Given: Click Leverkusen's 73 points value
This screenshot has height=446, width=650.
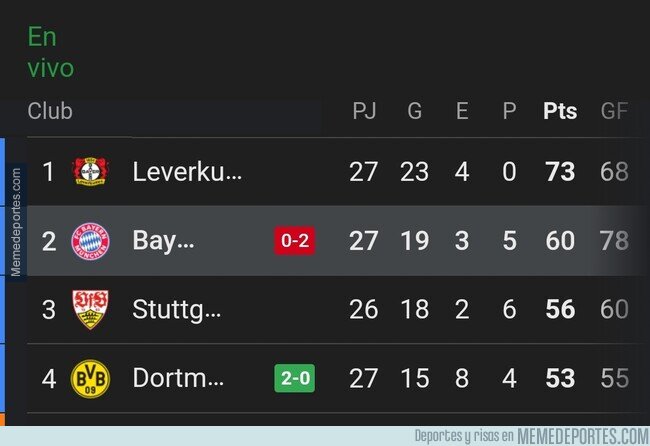Looking at the screenshot, I should pyautogui.click(x=560, y=172).
